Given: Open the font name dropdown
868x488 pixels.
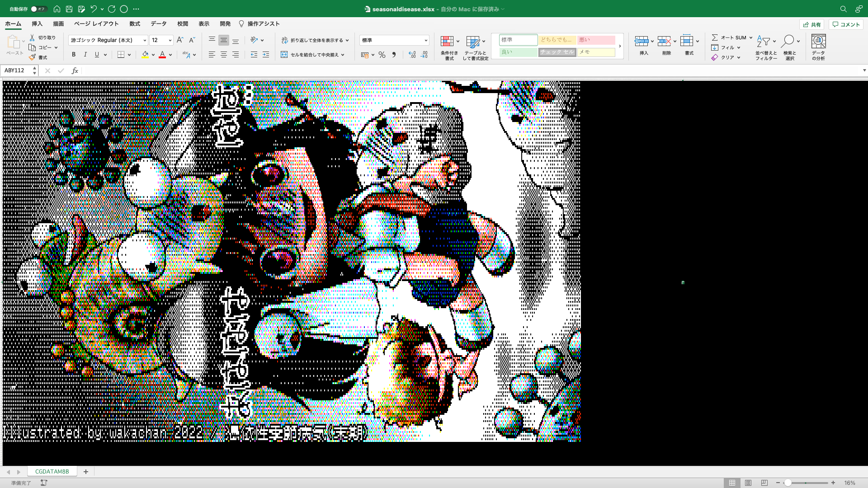Looking at the screenshot, I should (x=145, y=40).
